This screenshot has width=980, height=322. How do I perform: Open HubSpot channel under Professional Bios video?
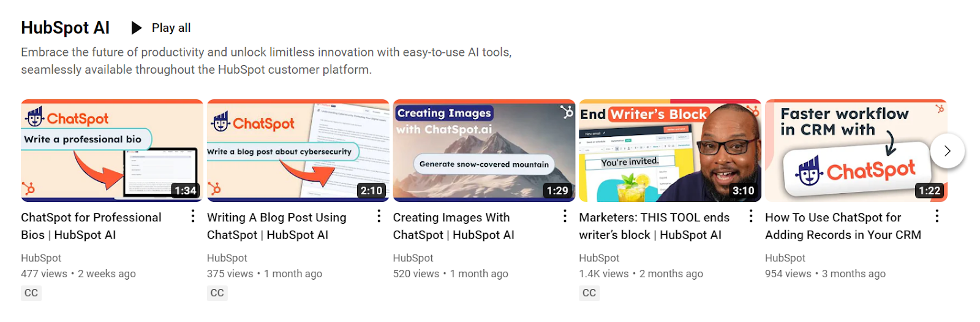click(x=41, y=258)
